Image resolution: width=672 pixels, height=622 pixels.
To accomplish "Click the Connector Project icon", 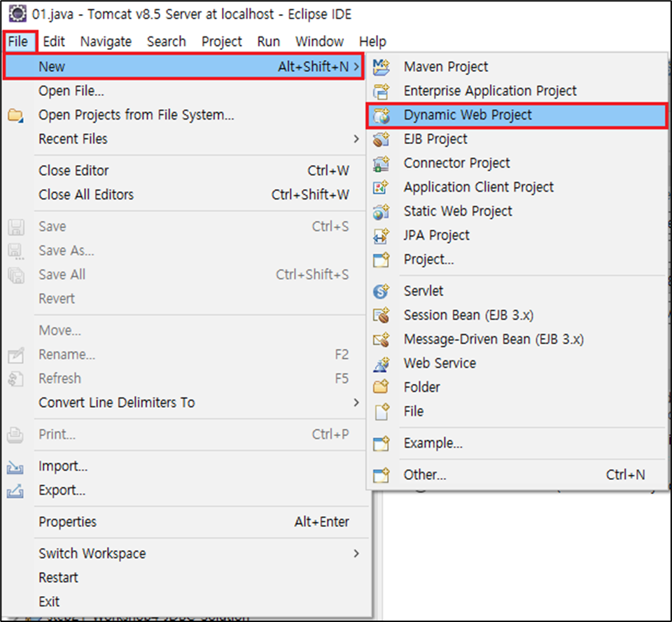I will [x=381, y=163].
